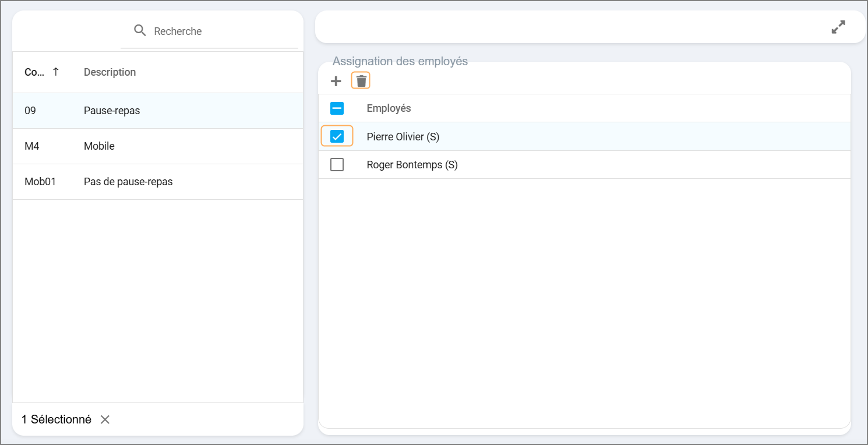Click the Roger Bontemps (S) employee name

tap(412, 165)
